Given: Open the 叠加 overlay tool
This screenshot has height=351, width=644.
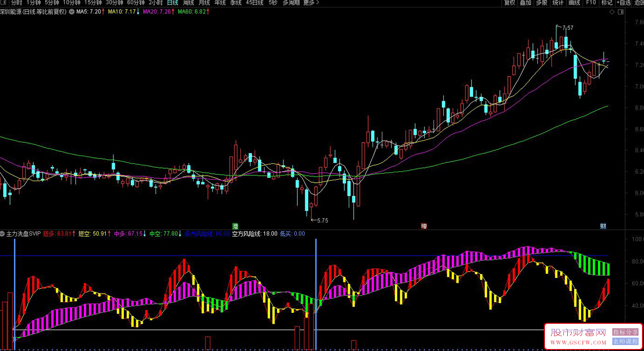Looking at the screenshot, I should [526, 3].
